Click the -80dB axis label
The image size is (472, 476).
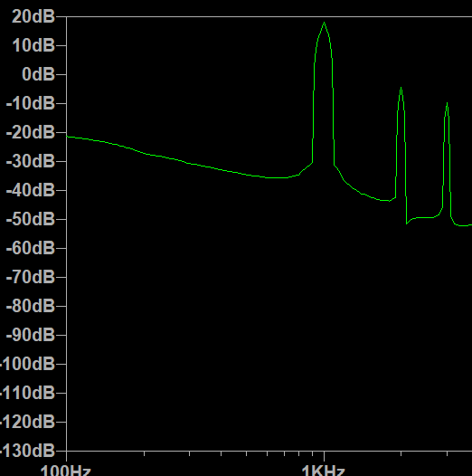[31, 306]
